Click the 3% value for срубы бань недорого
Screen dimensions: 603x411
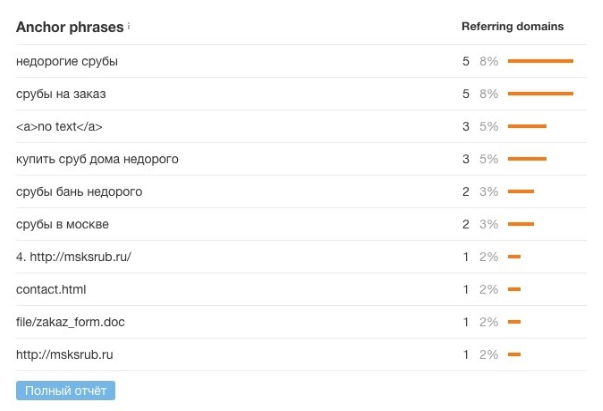pyautogui.click(x=488, y=192)
